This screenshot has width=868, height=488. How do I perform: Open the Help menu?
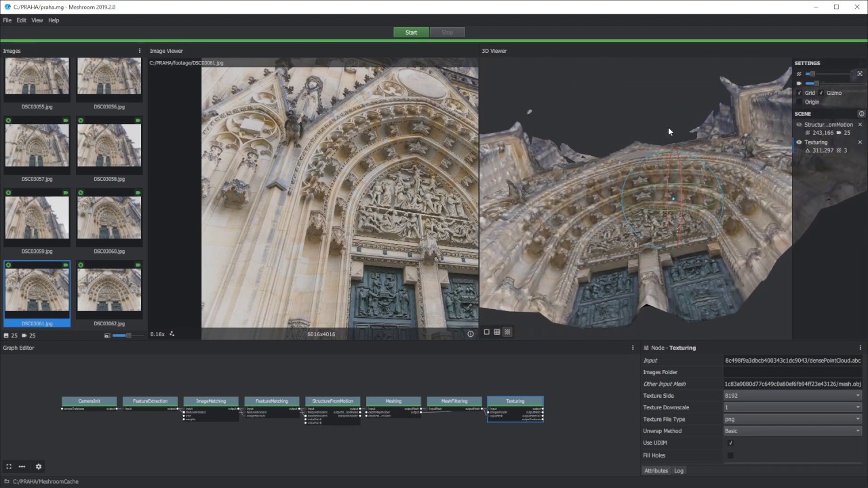click(54, 20)
